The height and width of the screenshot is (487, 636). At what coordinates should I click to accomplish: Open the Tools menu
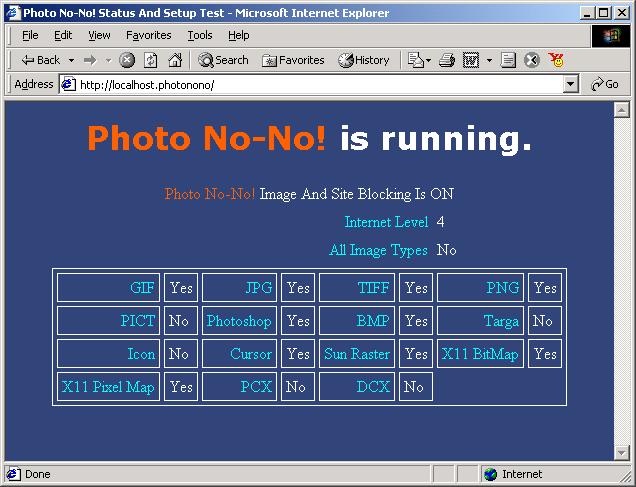coord(200,35)
